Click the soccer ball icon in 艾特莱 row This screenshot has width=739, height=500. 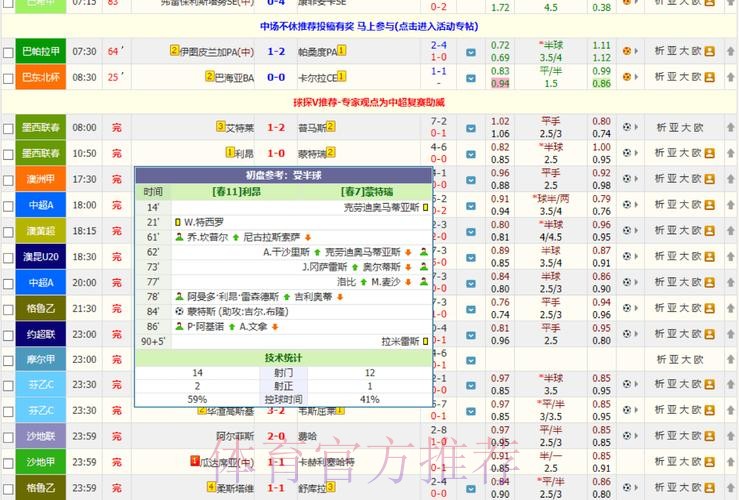627,127
